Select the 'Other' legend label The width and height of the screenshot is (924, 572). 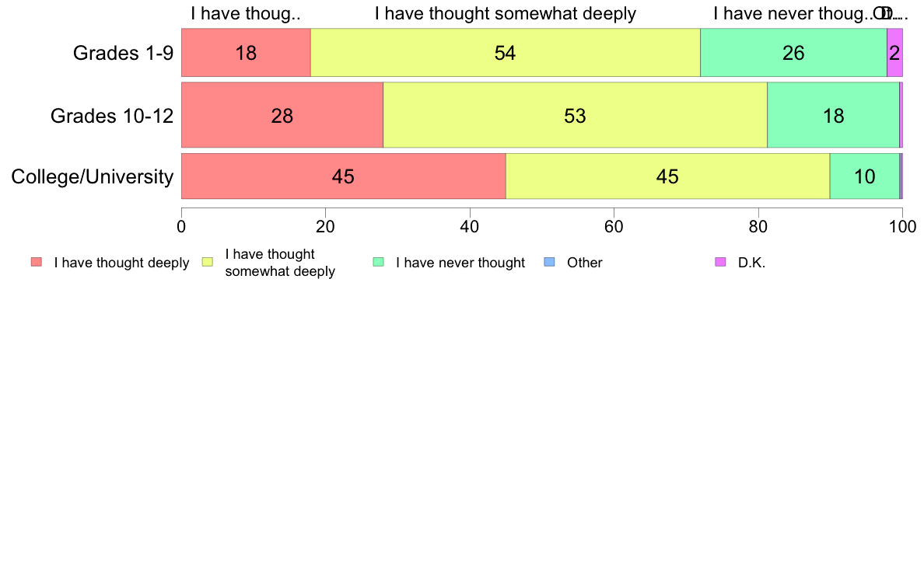[x=585, y=263]
